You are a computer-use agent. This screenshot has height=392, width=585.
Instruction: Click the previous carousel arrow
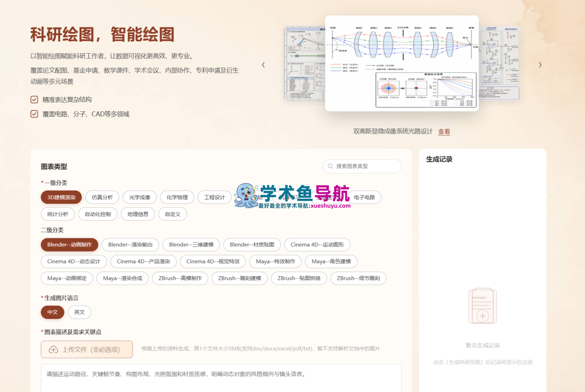click(263, 65)
